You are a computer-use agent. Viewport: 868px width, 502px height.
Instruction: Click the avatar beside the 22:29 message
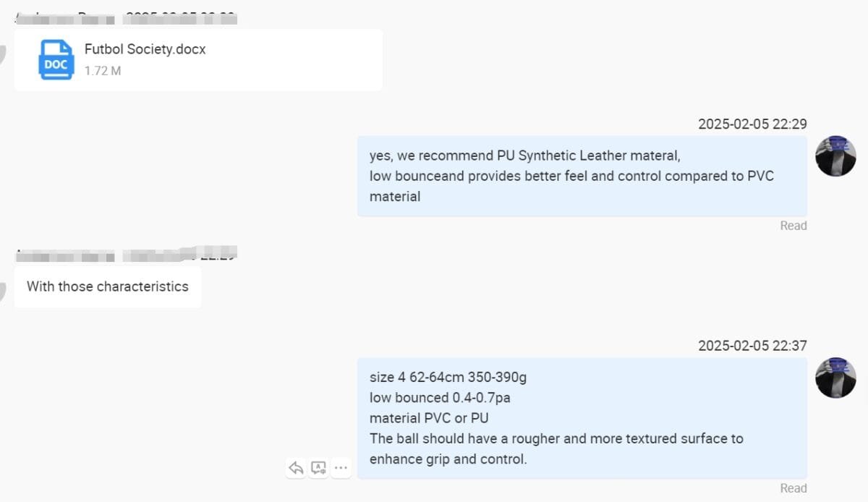tap(835, 156)
